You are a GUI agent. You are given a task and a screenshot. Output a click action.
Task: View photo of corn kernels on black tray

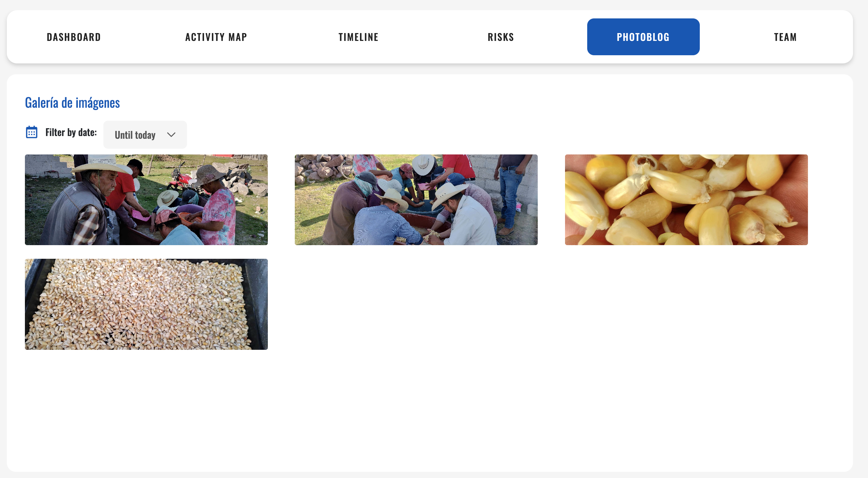tap(146, 304)
